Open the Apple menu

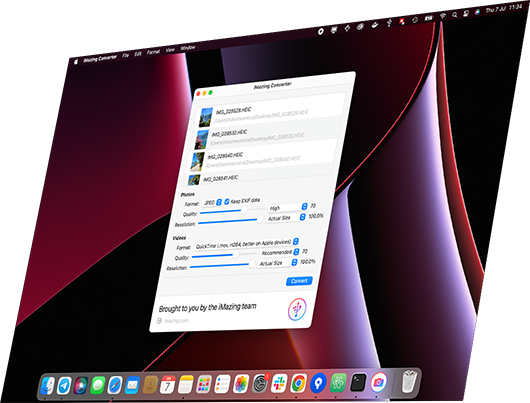point(76,61)
